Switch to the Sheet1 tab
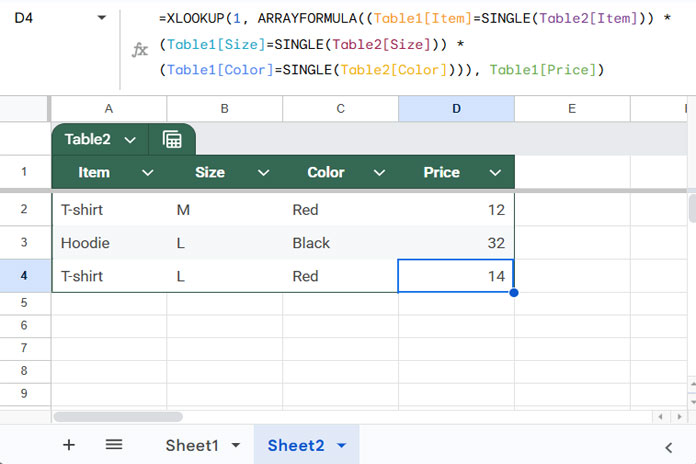The image size is (696, 464). (192, 445)
